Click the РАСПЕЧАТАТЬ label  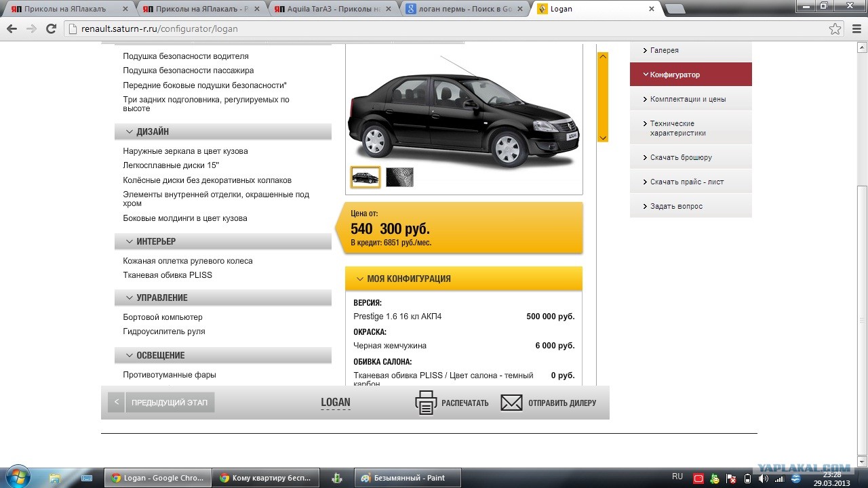[465, 403]
